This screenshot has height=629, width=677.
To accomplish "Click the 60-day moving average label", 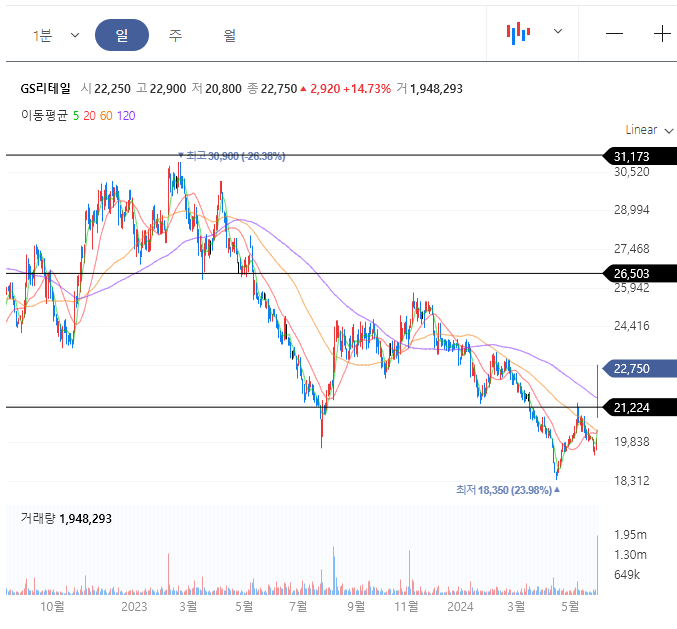I will point(106,116).
